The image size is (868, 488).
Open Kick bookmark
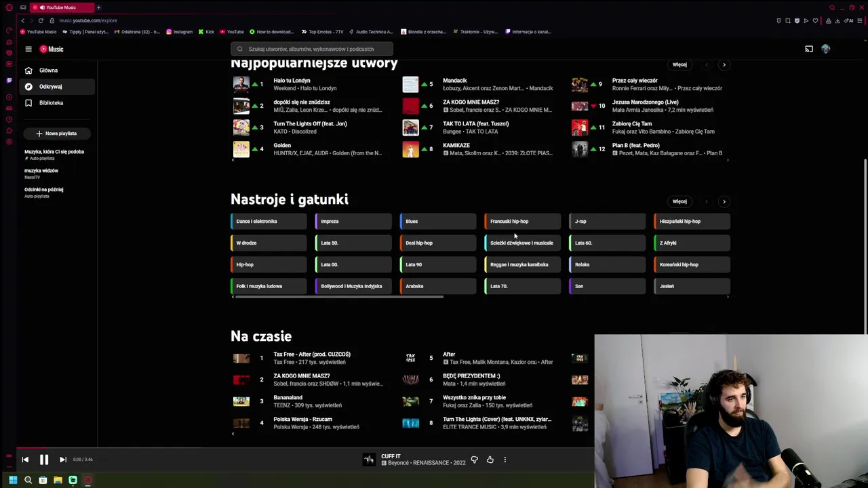pos(206,32)
